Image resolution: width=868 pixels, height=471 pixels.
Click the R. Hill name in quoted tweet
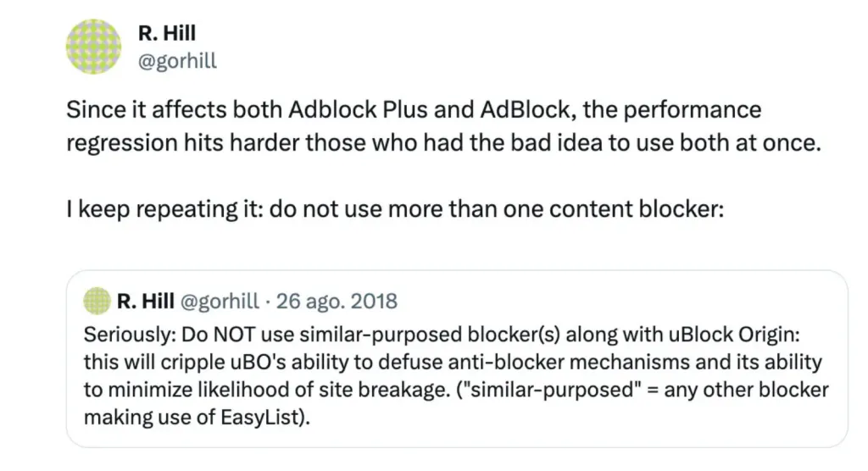click(x=146, y=301)
